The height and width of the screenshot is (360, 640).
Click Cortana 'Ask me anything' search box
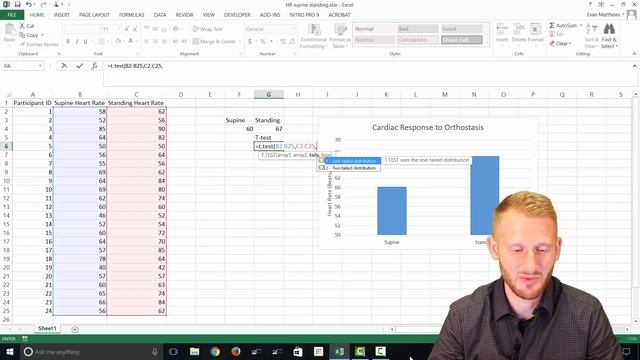(91, 351)
